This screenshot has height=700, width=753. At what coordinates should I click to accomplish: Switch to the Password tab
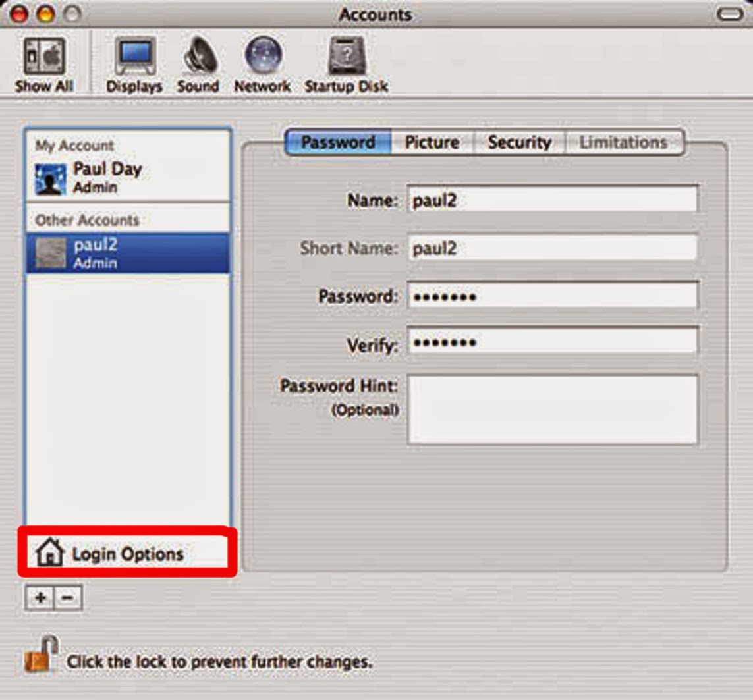pos(337,142)
